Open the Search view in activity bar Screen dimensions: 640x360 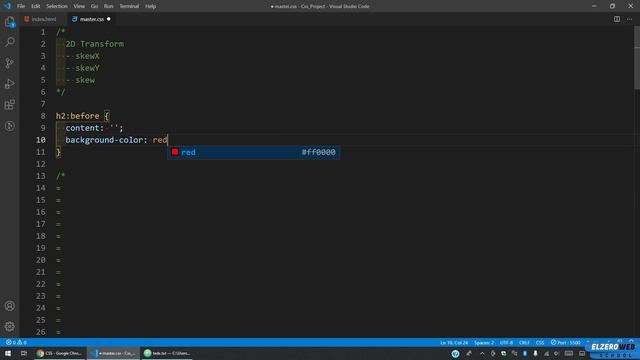coord(10,42)
